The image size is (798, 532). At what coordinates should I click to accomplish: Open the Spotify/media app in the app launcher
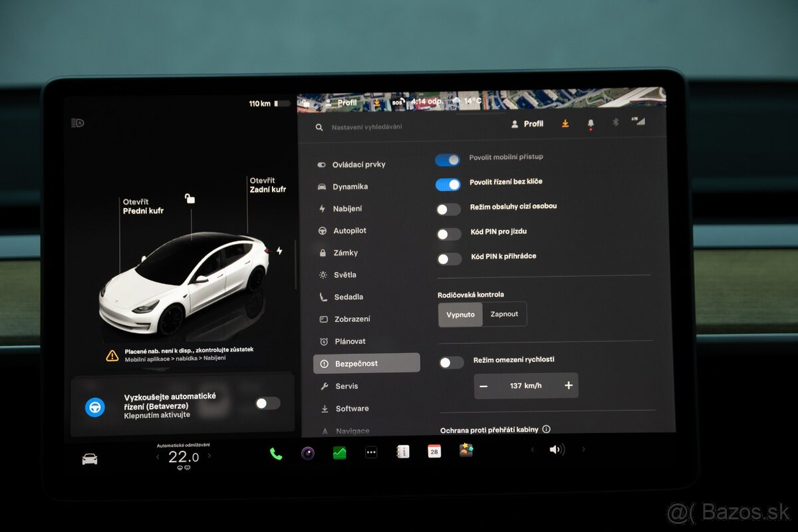tap(307, 454)
